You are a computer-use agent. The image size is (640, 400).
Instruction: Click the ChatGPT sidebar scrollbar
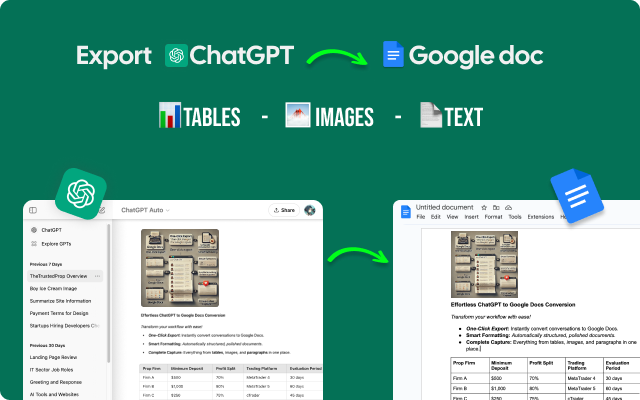pyautogui.click(x=109, y=293)
